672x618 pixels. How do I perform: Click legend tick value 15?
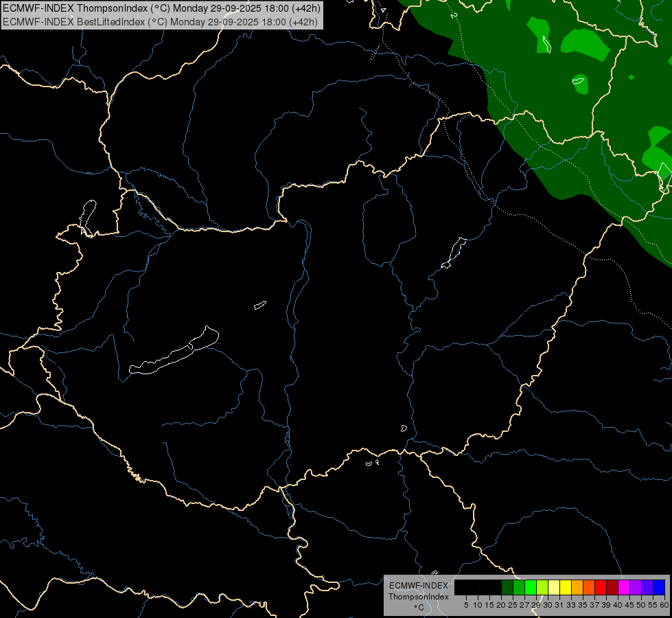(x=489, y=605)
